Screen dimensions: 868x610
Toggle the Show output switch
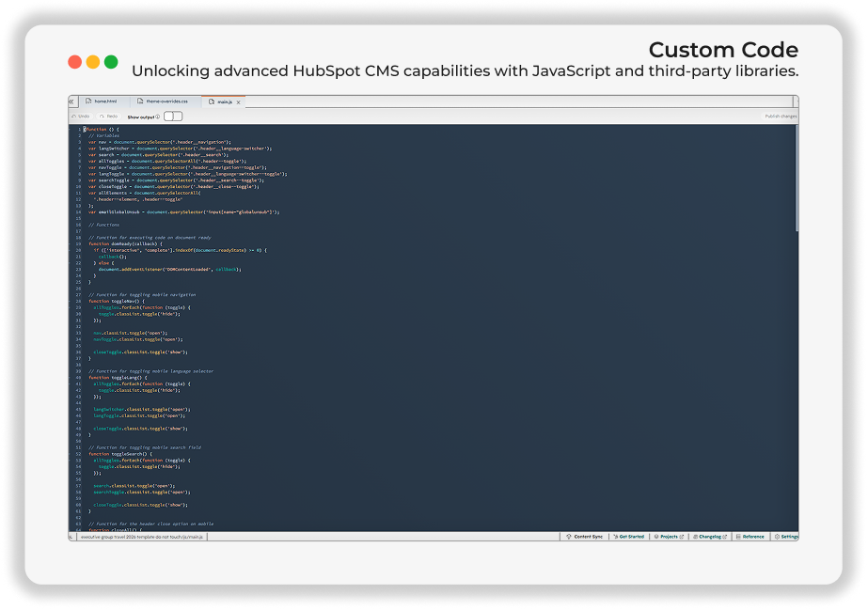click(173, 117)
